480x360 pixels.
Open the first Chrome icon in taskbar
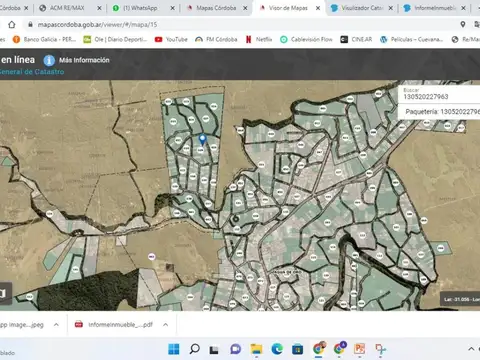coord(318,349)
